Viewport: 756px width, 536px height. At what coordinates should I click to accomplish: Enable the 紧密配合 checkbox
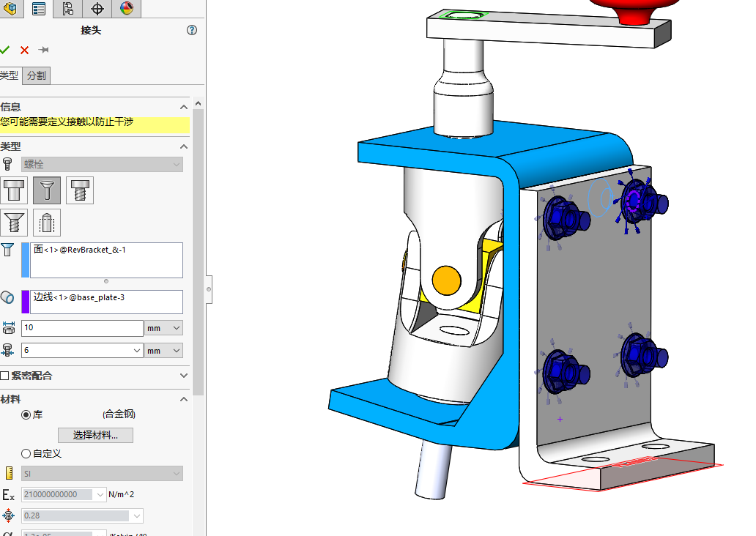(x=5, y=376)
